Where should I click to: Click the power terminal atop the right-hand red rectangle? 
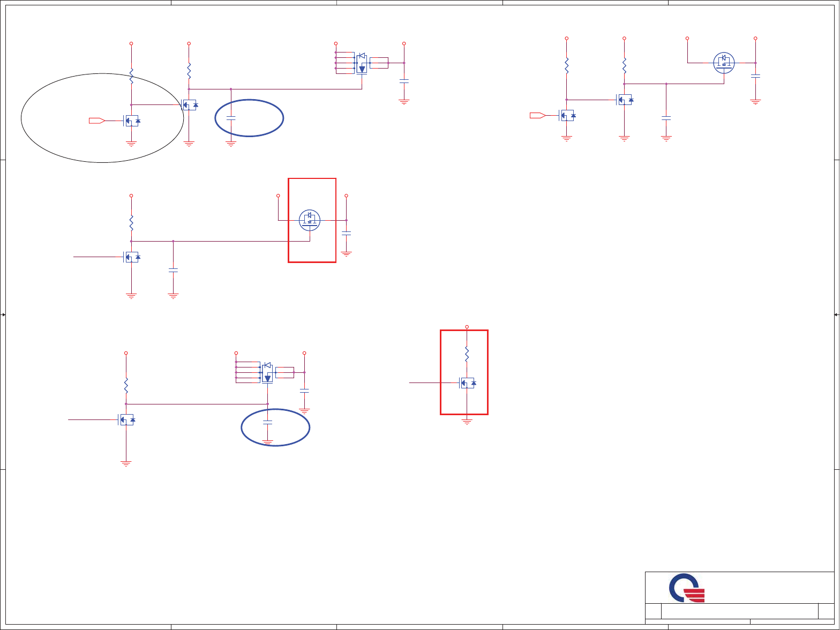(x=467, y=327)
